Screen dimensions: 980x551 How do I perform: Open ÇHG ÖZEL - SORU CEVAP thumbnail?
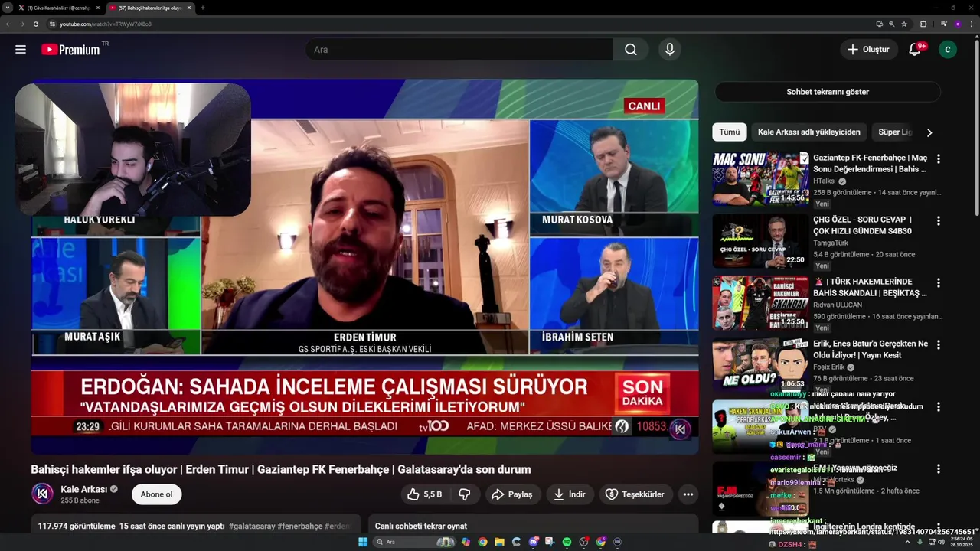pyautogui.click(x=760, y=241)
